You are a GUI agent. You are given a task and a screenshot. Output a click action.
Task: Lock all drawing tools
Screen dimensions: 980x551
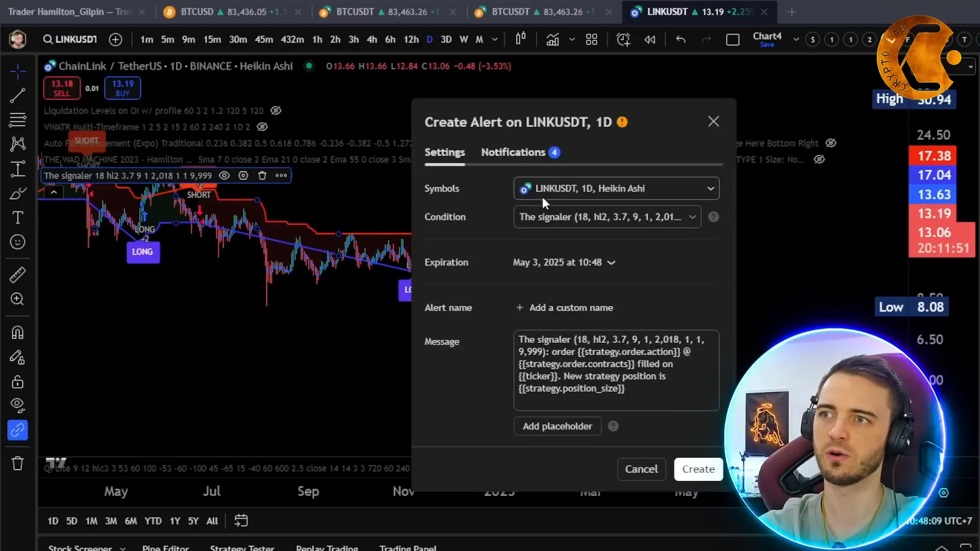coord(18,382)
